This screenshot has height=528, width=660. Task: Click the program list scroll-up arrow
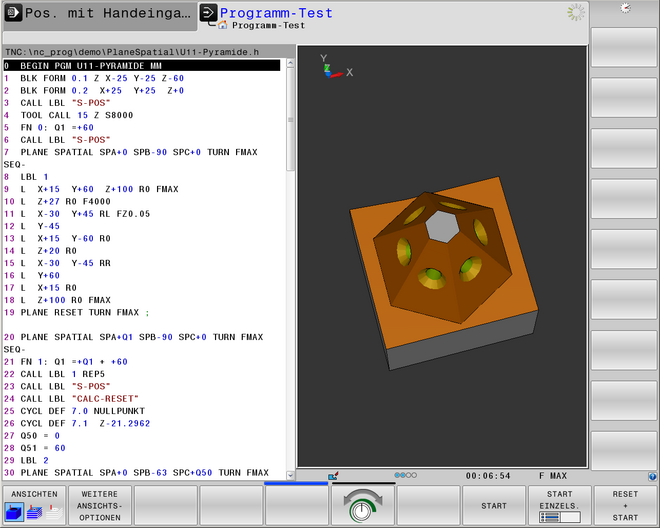tap(290, 64)
